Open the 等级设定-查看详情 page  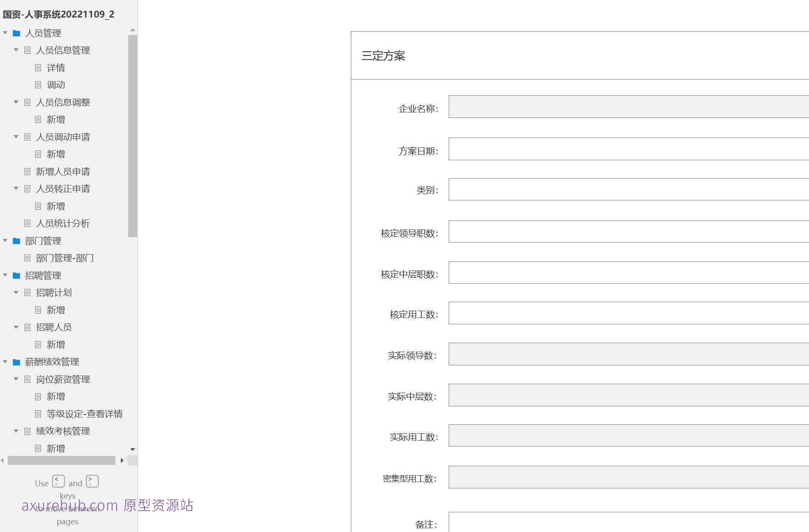click(85, 414)
